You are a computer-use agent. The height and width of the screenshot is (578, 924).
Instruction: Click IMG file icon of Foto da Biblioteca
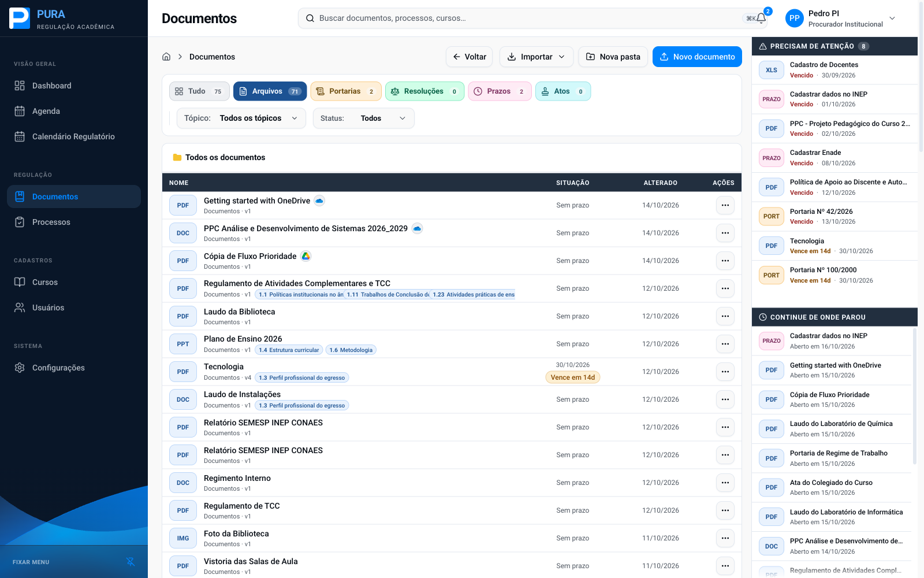(x=183, y=538)
